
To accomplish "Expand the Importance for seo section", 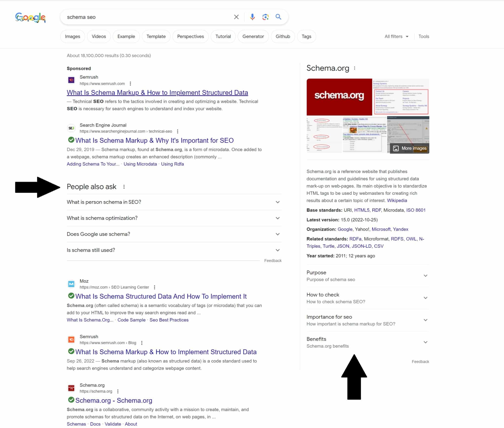I will click(368, 320).
